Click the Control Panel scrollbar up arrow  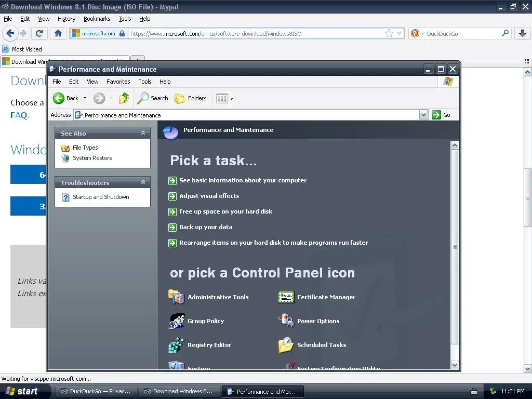(x=455, y=145)
